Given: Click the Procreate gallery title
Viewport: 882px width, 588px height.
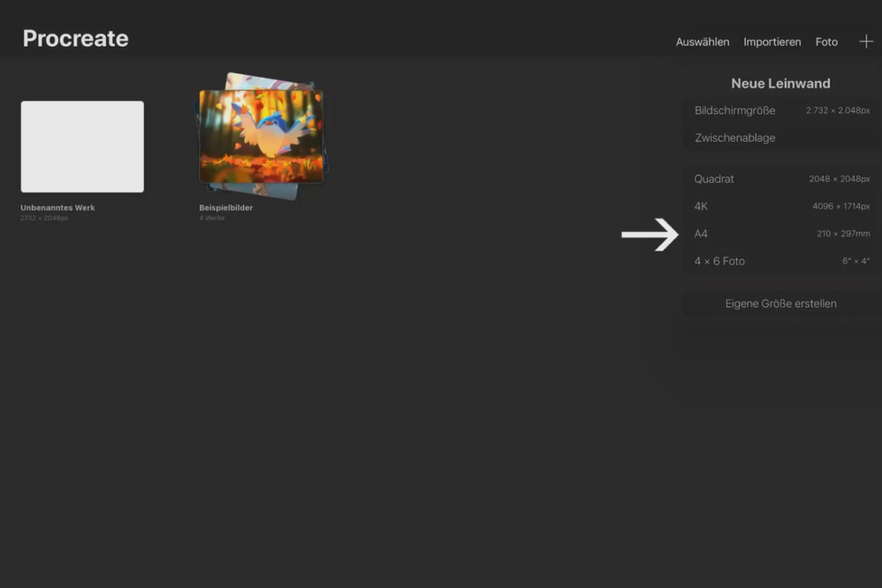Looking at the screenshot, I should [x=76, y=39].
